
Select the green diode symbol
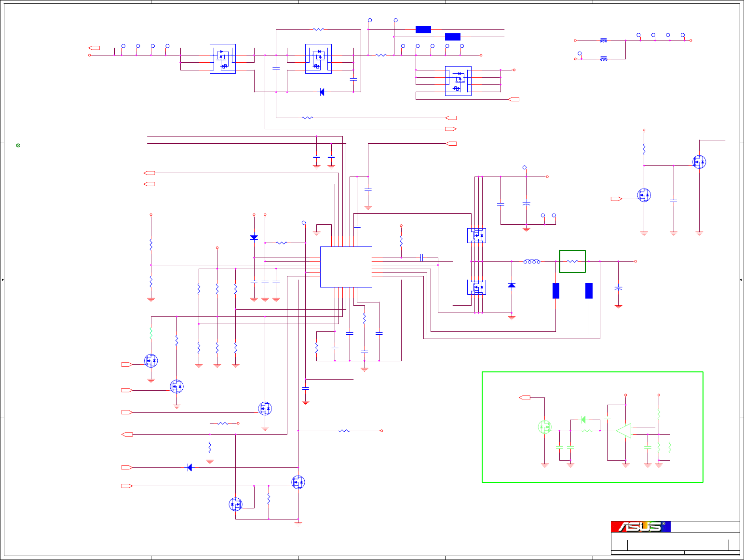(583, 420)
